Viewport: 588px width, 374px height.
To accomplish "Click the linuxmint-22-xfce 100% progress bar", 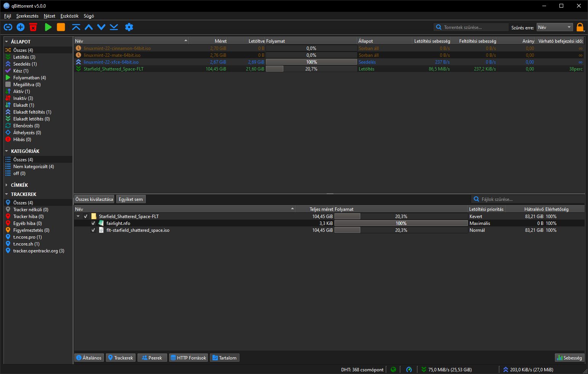I will [x=311, y=62].
